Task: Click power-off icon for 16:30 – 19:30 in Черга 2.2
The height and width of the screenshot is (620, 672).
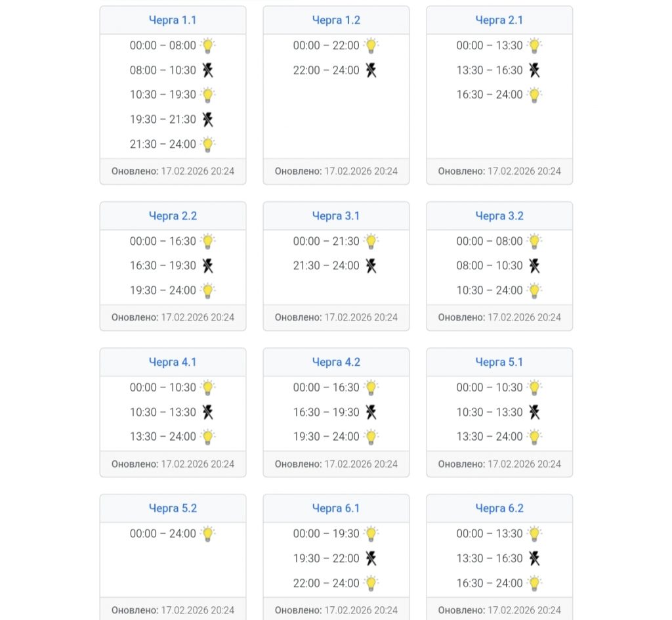Action: point(208,266)
